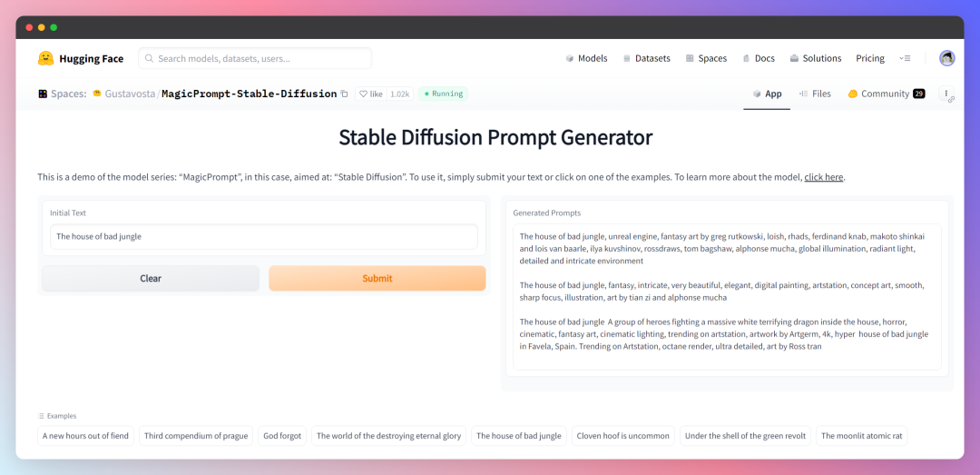Screen dimensions: 980x475
Task: Click the Gustavosta owner avatar icon
Action: 97,94
